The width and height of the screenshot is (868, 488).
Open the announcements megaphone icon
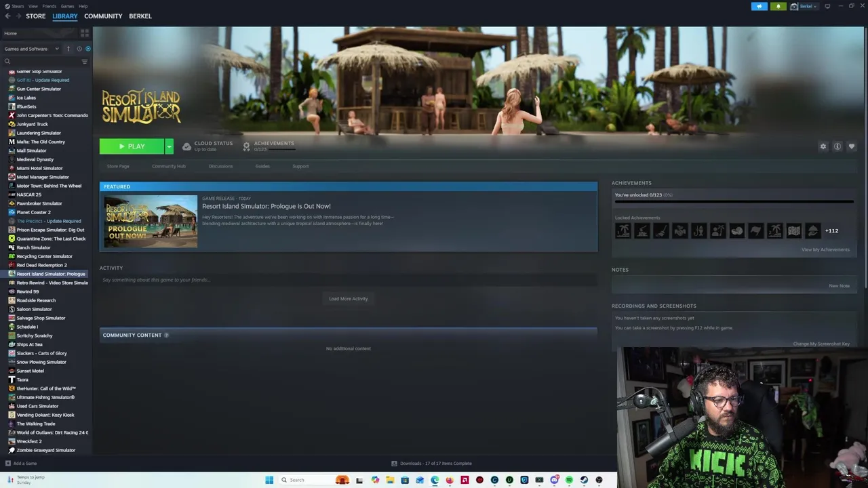(x=759, y=6)
